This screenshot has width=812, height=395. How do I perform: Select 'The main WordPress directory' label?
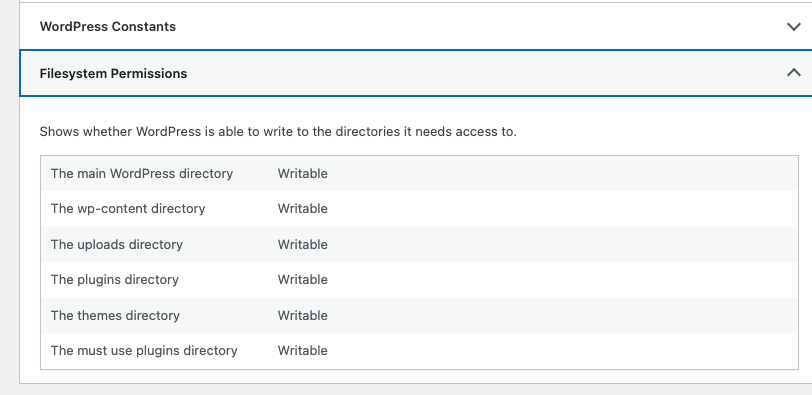142,173
